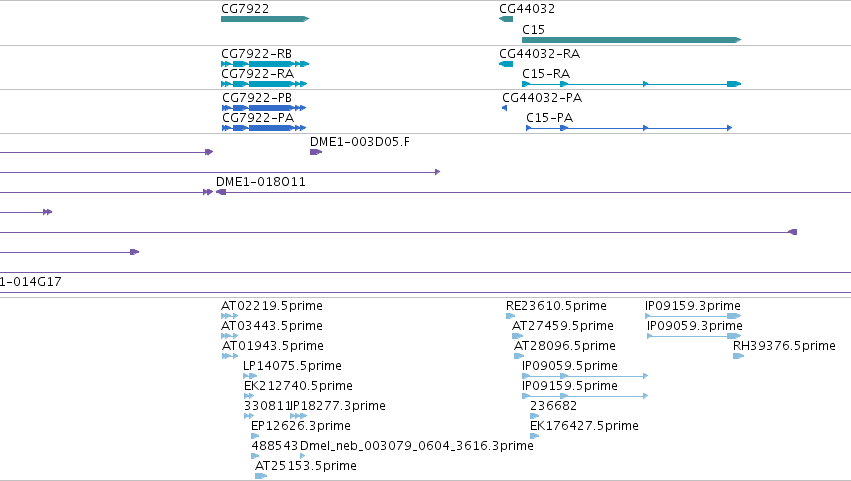Screen dimensions: 851x481
Task: Click the CG7922-RA transcript glyph
Action: click(x=264, y=84)
